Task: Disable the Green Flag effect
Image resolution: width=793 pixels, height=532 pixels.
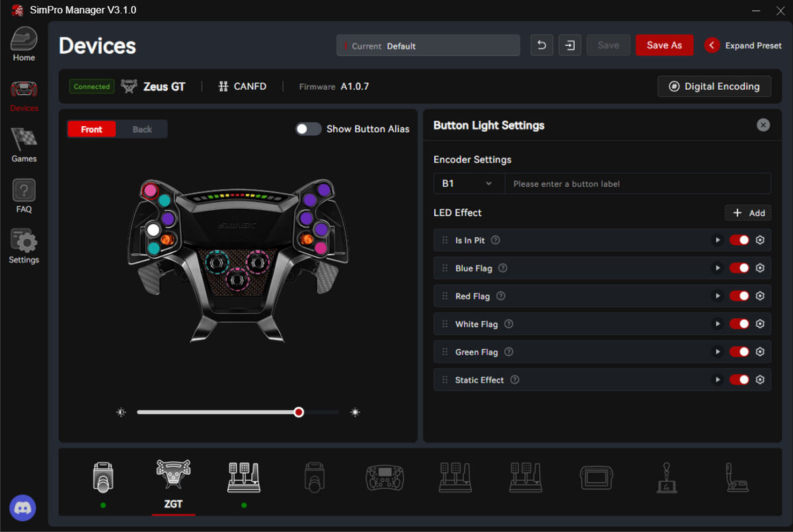Action: click(x=739, y=352)
